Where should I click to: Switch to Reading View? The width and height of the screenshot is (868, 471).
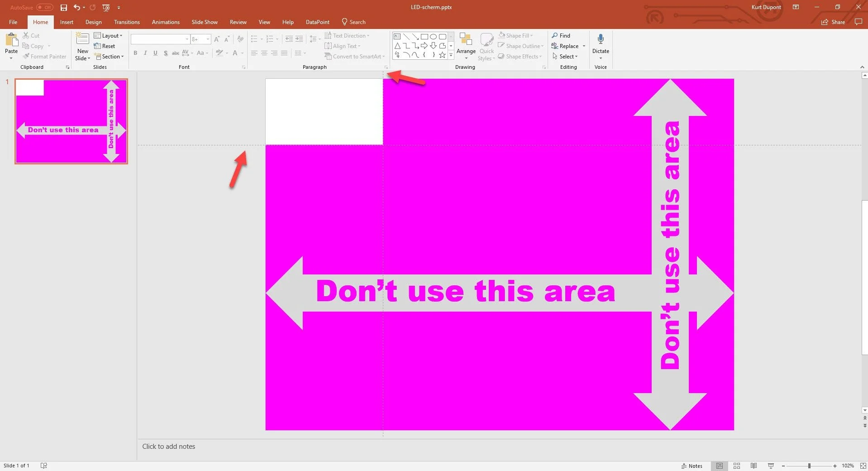[754, 466]
